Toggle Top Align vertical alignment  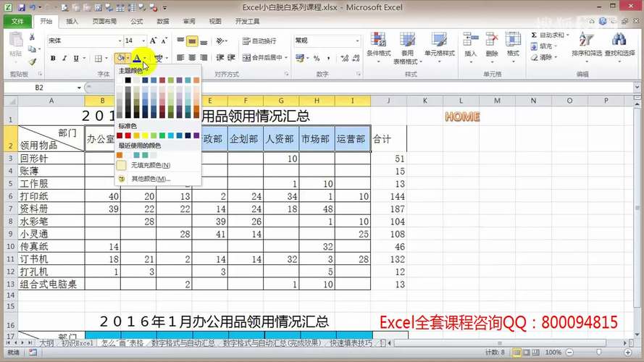tap(180, 41)
